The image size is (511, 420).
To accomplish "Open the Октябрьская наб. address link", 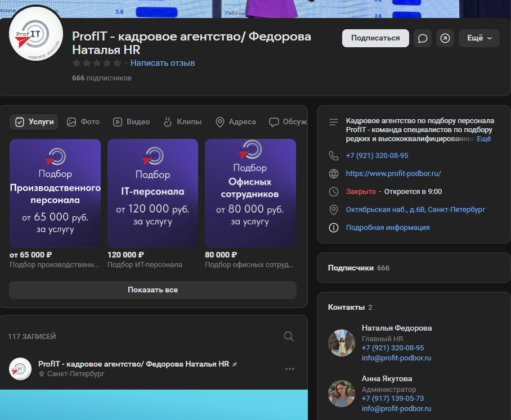I will [x=415, y=210].
